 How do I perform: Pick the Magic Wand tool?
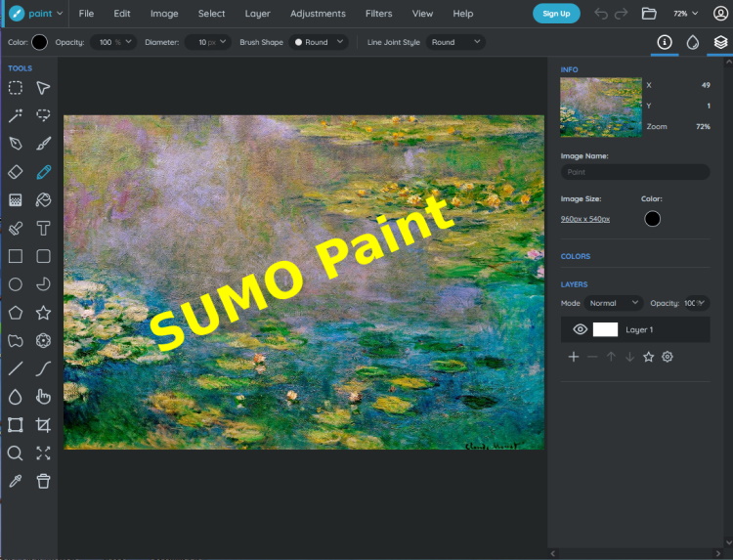coord(16,115)
